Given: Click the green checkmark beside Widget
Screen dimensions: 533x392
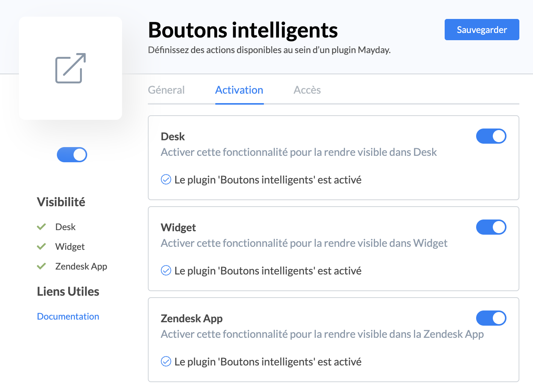Looking at the screenshot, I should coord(41,246).
